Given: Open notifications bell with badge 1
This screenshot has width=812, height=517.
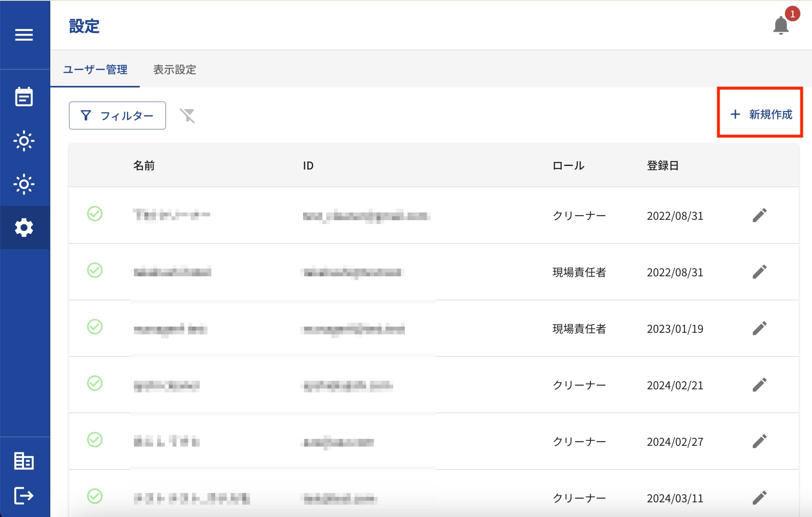Looking at the screenshot, I should pos(781,26).
